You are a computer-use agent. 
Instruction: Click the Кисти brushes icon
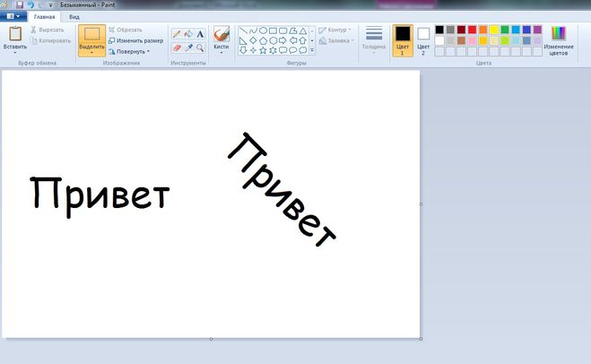click(222, 34)
